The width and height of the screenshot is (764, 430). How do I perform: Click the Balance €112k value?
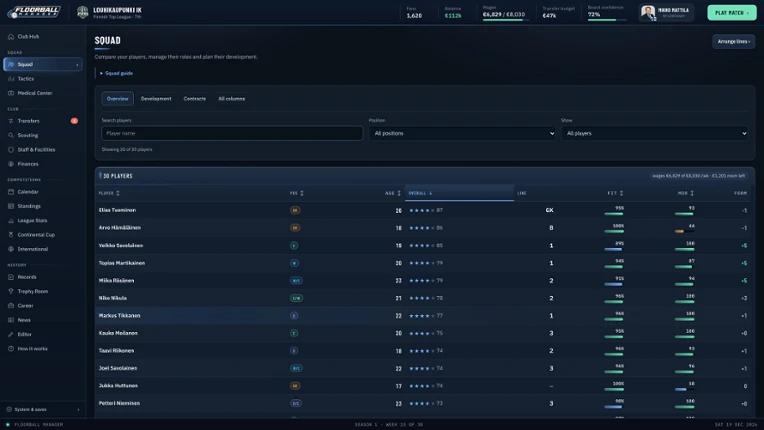453,16
